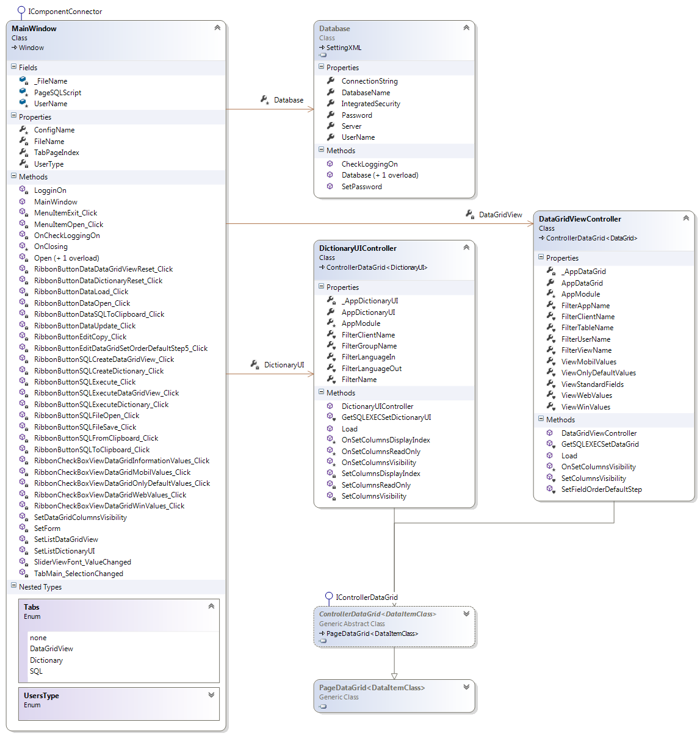
Task: Click the wrench icon beside ConnectionString
Action: coord(331,81)
